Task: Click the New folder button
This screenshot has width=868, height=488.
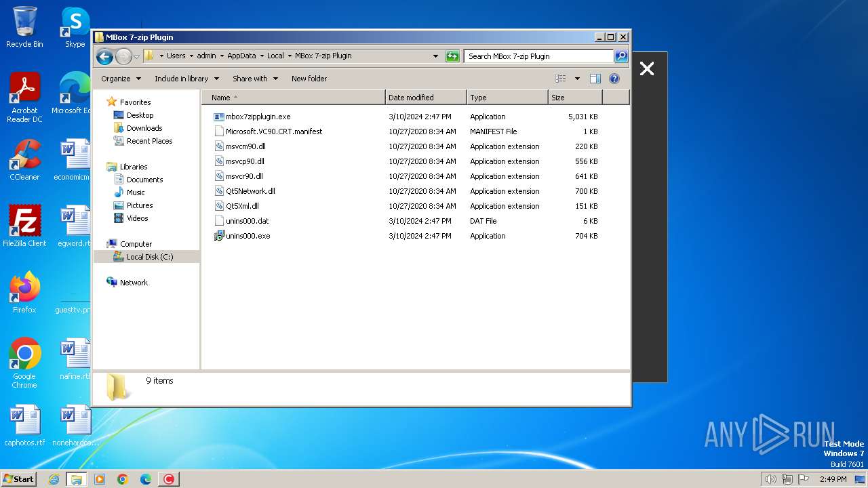Action: (x=309, y=79)
